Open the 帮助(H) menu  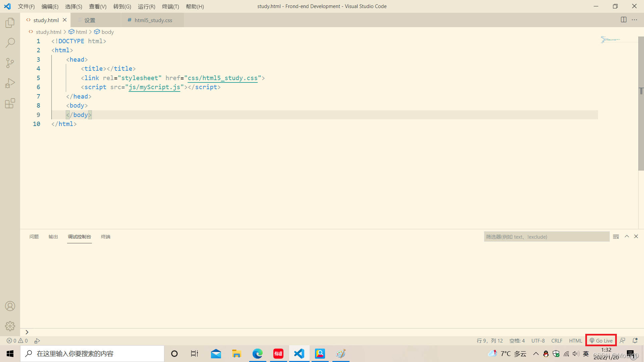click(195, 6)
